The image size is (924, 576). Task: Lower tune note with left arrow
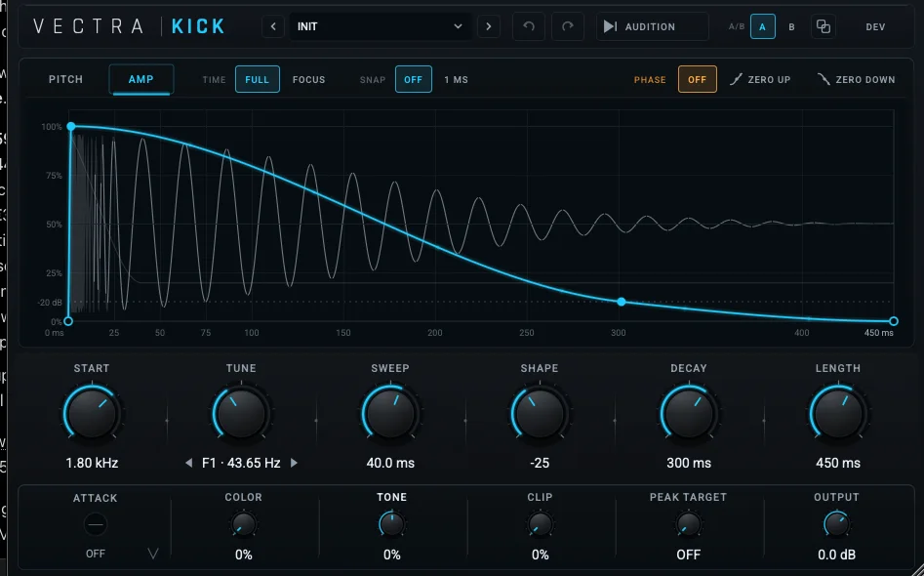(188, 463)
